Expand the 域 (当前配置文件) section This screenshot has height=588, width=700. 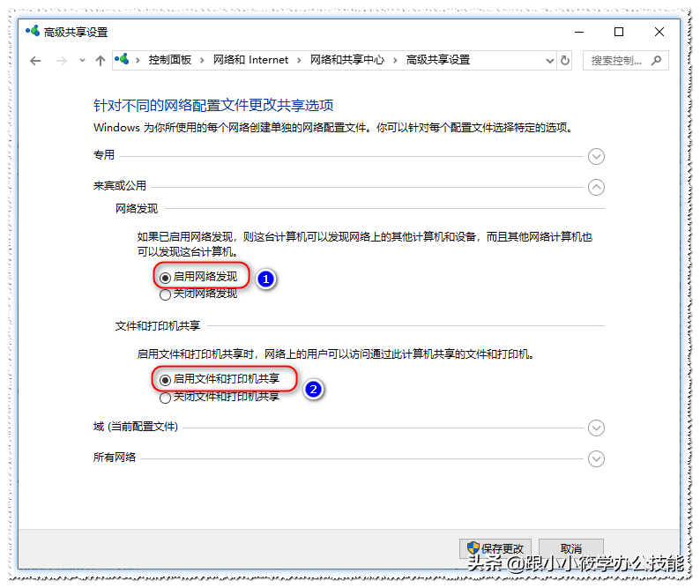(x=597, y=428)
